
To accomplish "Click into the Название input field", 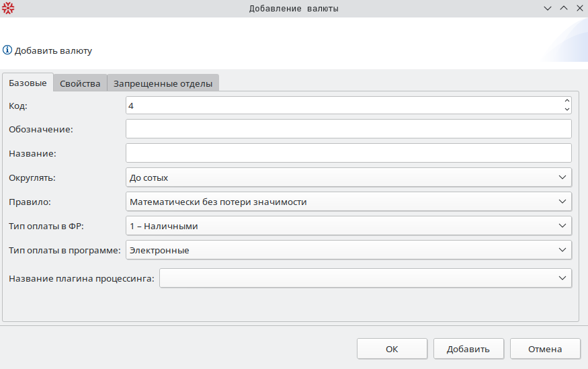I will [348, 153].
